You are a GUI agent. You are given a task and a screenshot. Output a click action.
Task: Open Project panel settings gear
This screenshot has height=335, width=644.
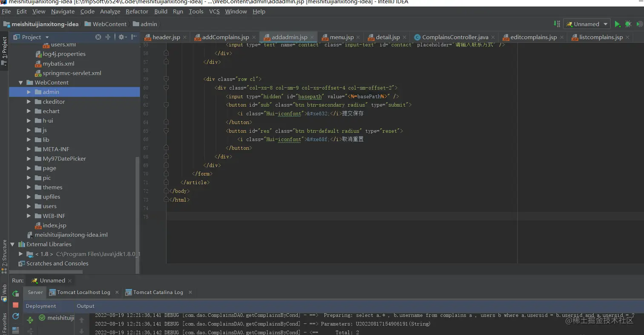coord(122,37)
